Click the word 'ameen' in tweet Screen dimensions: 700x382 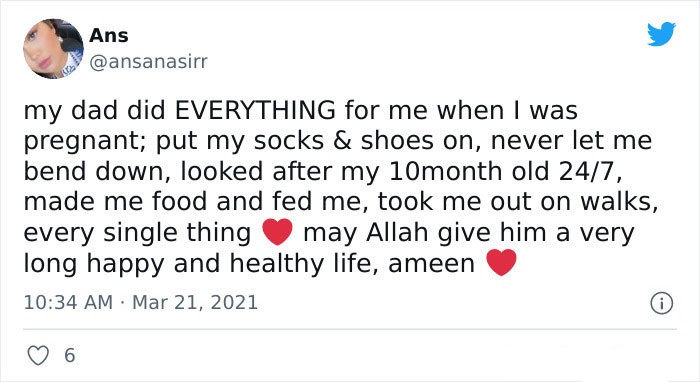[431, 264]
